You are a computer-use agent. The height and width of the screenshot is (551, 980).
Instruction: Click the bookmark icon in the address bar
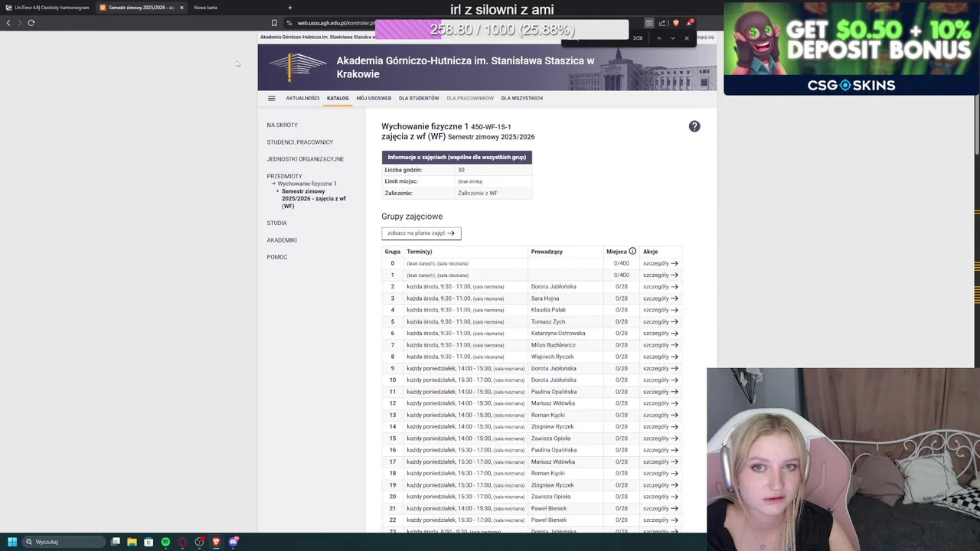click(x=274, y=23)
